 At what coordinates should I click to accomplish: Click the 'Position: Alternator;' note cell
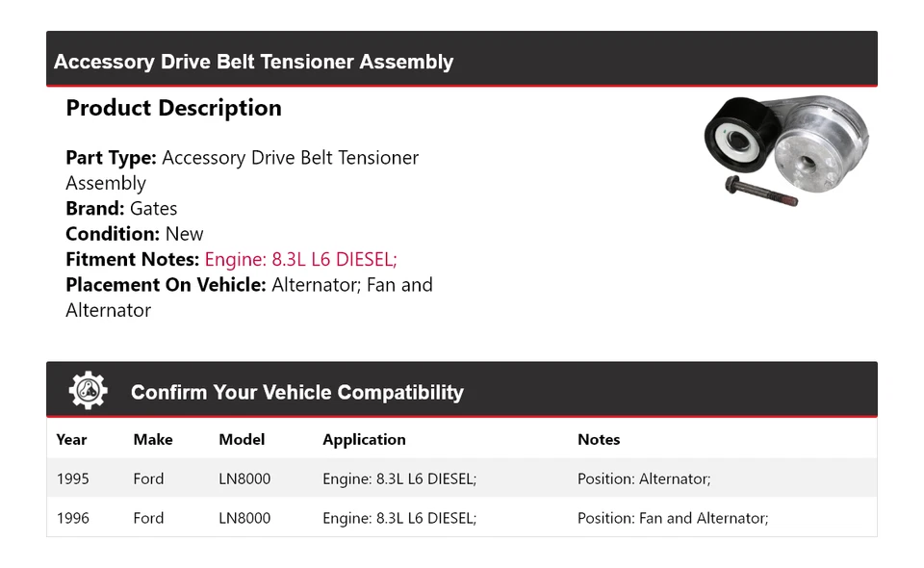click(644, 478)
